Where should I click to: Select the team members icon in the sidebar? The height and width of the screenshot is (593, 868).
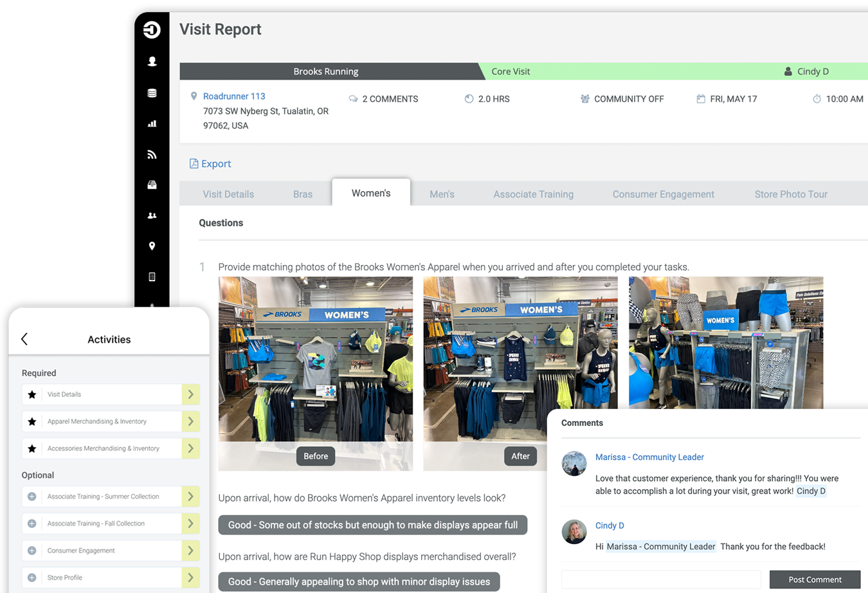coord(152,215)
